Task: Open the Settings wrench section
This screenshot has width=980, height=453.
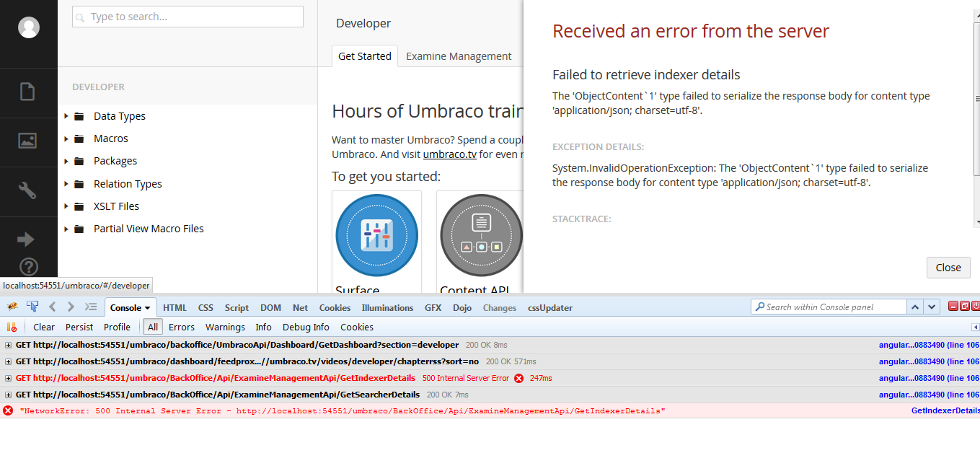Action: (27, 190)
